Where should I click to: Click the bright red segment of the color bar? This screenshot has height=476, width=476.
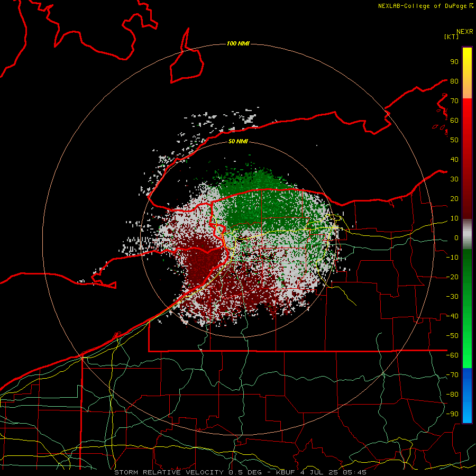point(467,111)
